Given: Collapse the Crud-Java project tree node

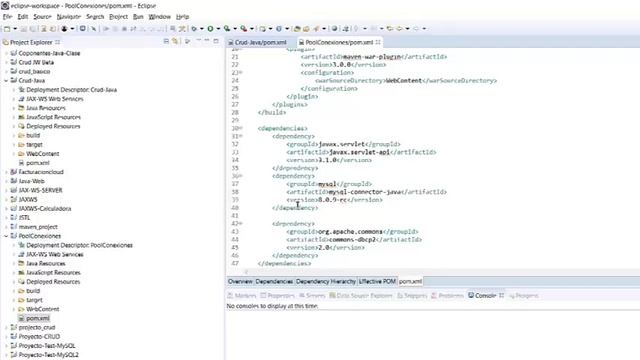Looking at the screenshot, I should click(6, 81).
